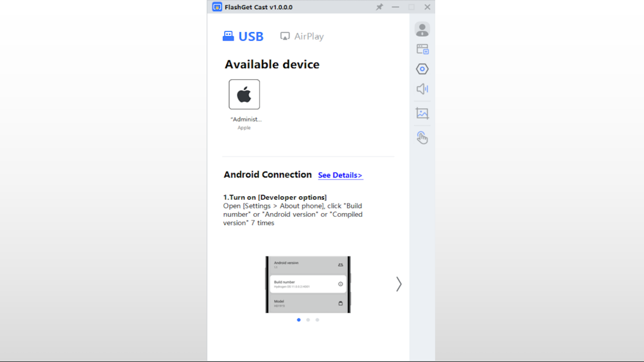Switch to the USB tab
Image resolution: width=644 pixels, height=362 pixels.
(243, 36)
